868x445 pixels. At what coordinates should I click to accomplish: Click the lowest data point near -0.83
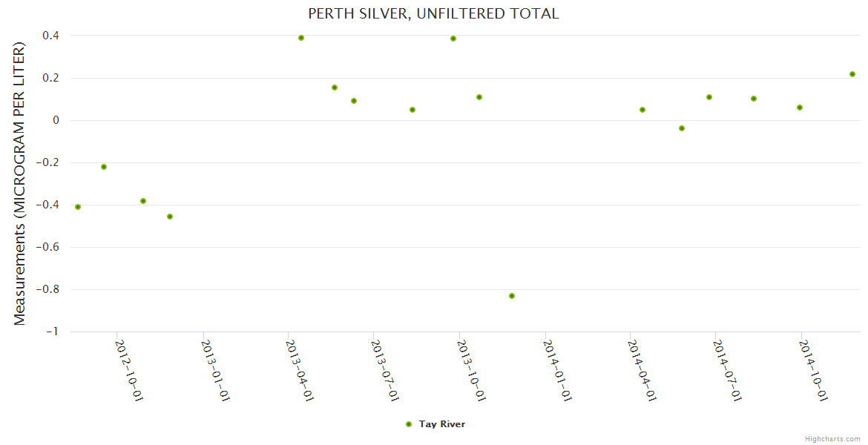(x=512, y=296)
